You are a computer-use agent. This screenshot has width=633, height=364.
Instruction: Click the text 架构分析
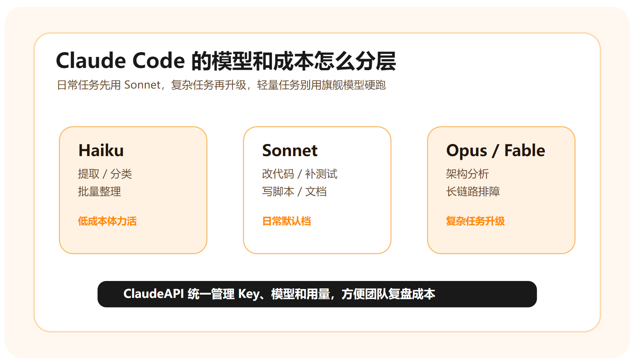(x=467, y=174)
